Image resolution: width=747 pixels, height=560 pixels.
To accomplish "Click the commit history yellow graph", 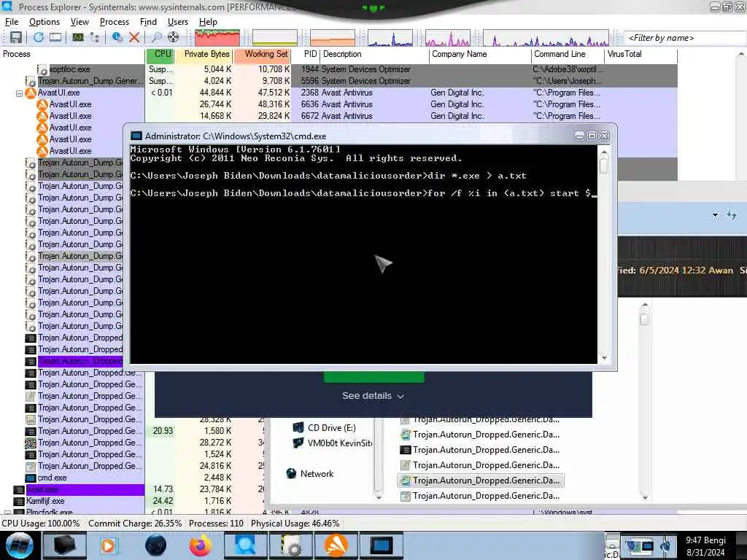I will [275, 38].
